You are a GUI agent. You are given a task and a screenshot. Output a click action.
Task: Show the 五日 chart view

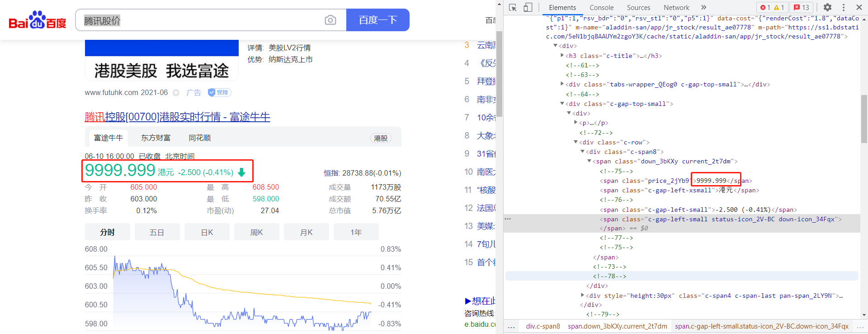[157, 232]
